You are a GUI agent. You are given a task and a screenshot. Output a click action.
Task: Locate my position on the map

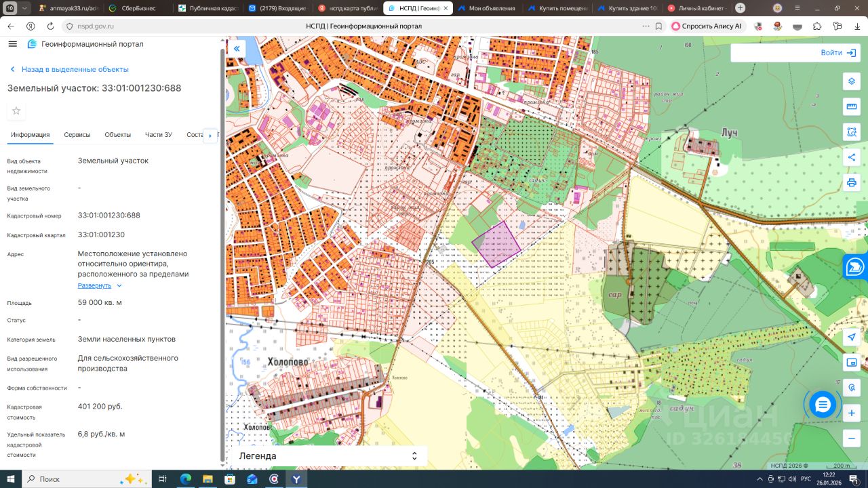852,338
